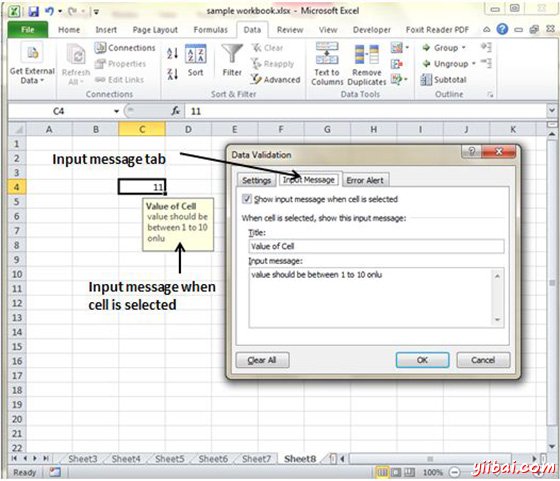Sort descending Z to A icon
The image size is (560, 481).
click(x=172, y=74)
